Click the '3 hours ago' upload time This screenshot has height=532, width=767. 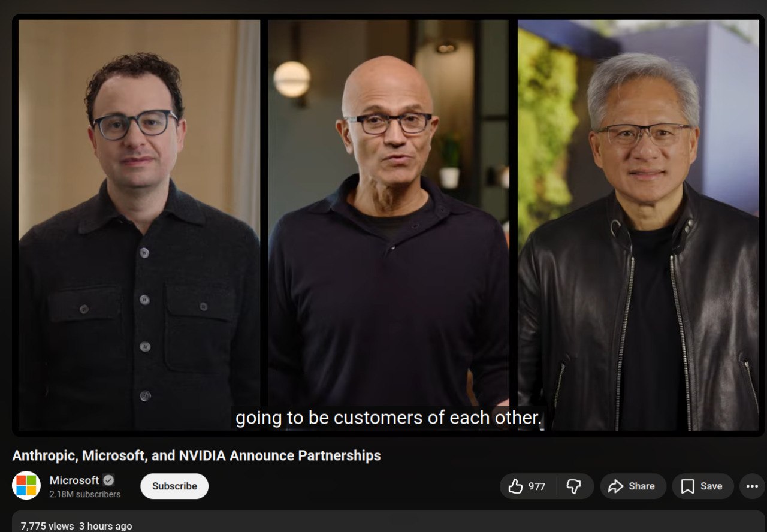click(105, 526)
